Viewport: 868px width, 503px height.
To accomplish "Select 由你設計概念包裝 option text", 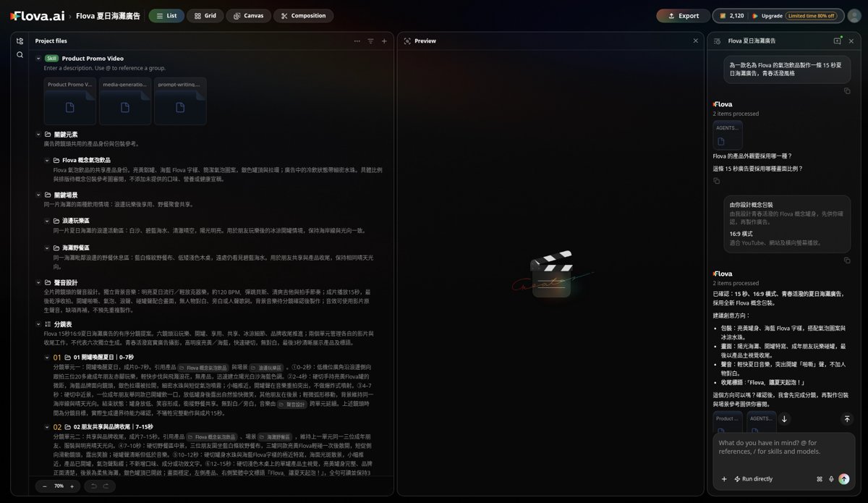I will click(x=751, y=205).
